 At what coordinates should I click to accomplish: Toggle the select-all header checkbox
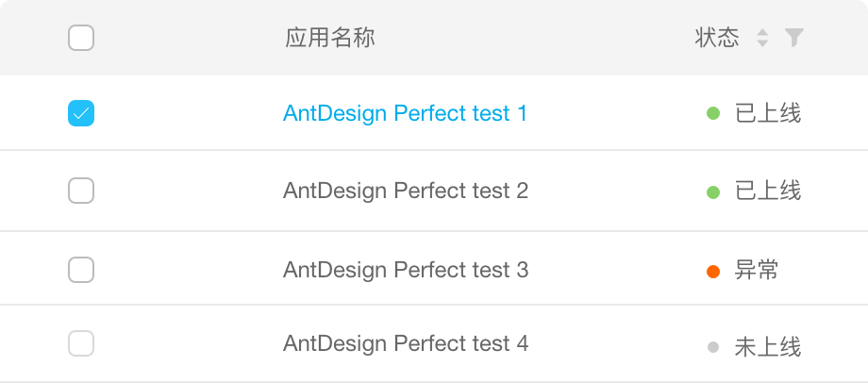(81, 38)
